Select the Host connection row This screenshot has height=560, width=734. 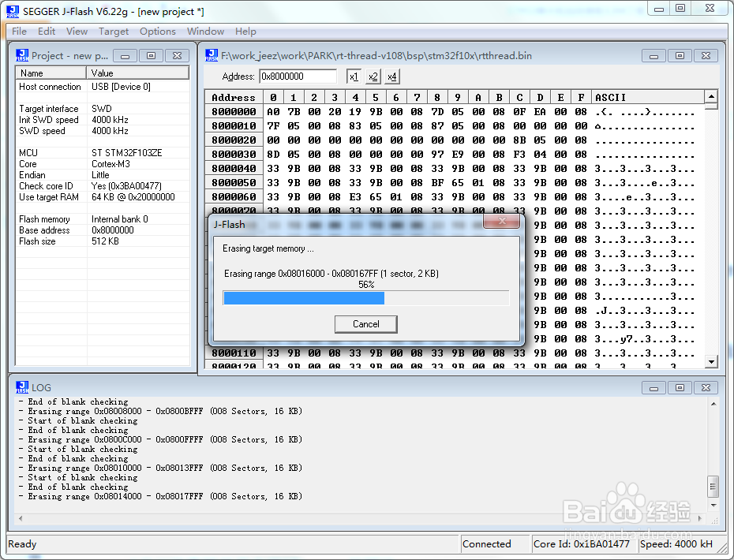pyautogui.click(x=103, y=87)
